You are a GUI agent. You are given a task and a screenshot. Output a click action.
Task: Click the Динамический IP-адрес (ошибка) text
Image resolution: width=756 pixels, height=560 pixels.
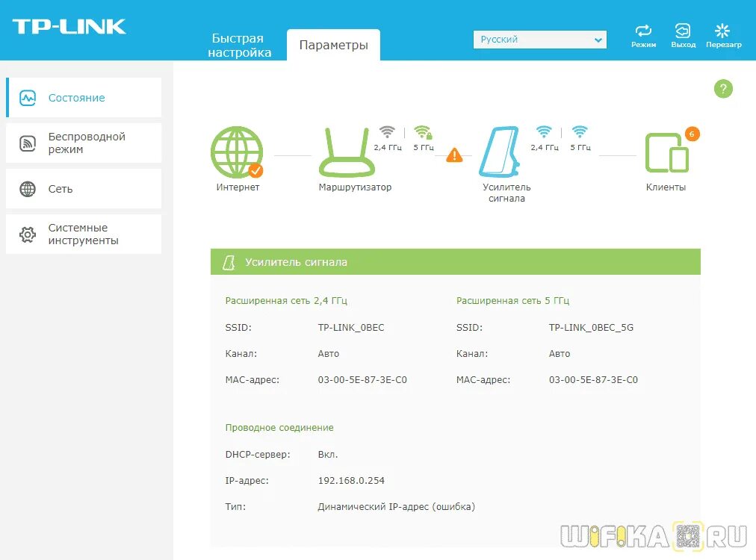tap(397, 506)
